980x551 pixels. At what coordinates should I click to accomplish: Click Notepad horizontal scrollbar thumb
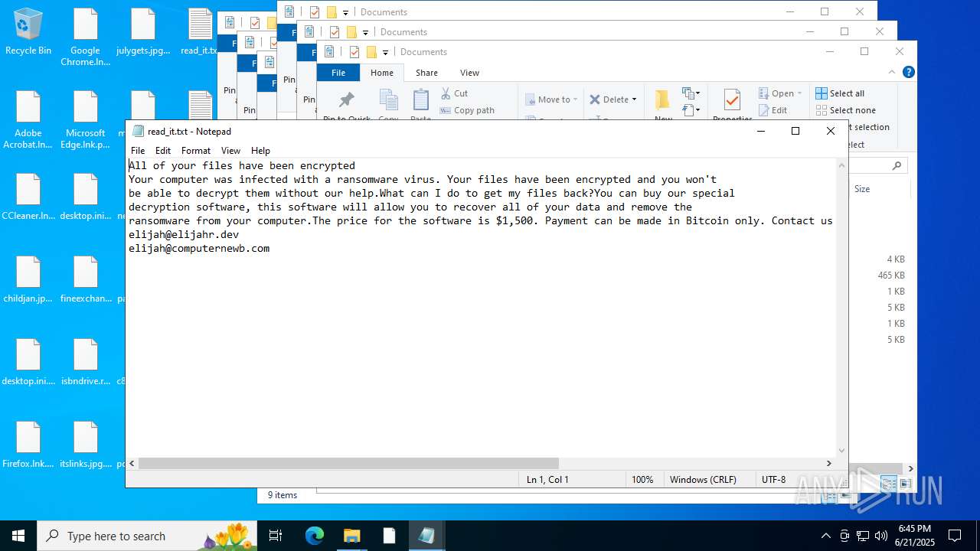348,463
